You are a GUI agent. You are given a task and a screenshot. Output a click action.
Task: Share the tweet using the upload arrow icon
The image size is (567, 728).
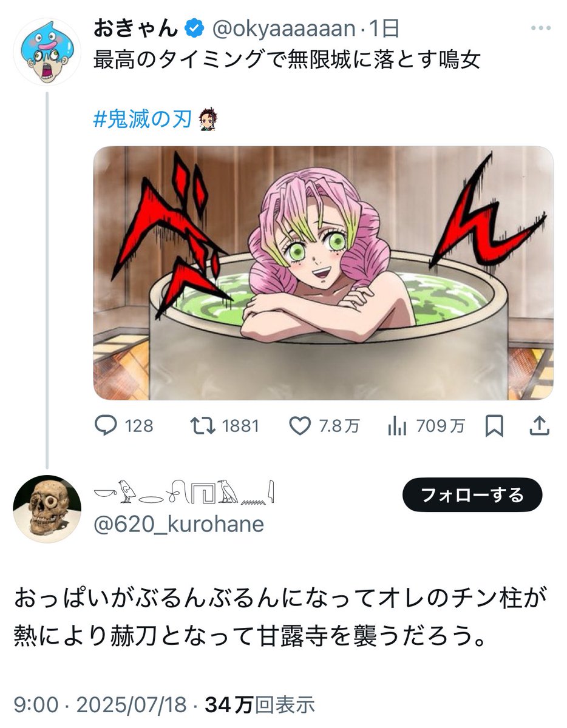coord(539,426)
